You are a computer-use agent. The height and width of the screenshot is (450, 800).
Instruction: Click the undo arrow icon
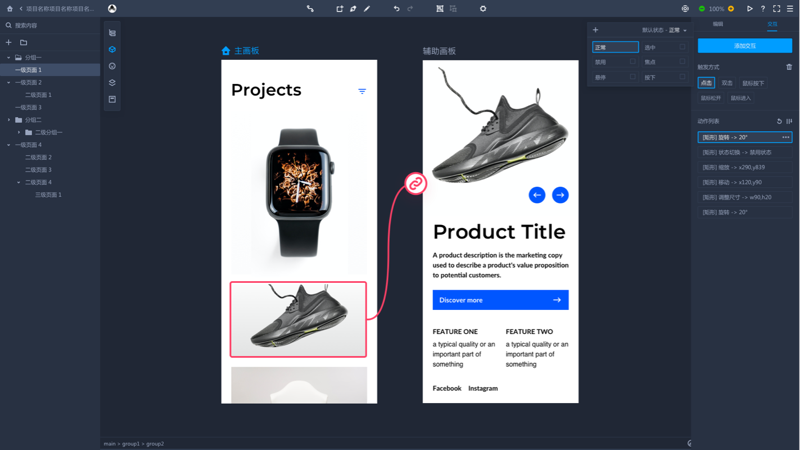[396, 8]
